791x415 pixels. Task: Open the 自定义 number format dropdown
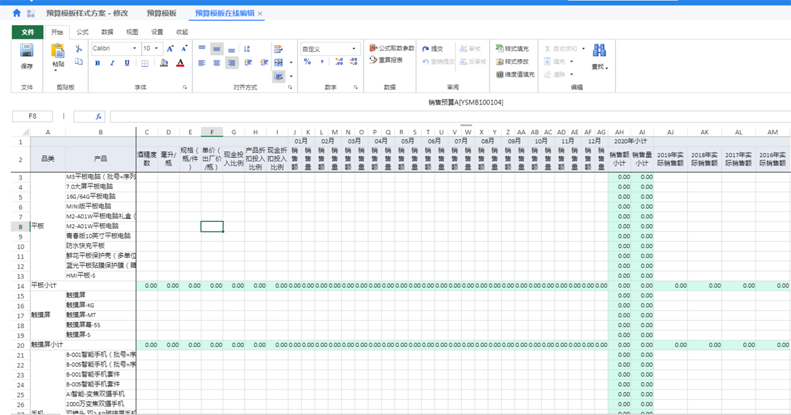[329, 48]
